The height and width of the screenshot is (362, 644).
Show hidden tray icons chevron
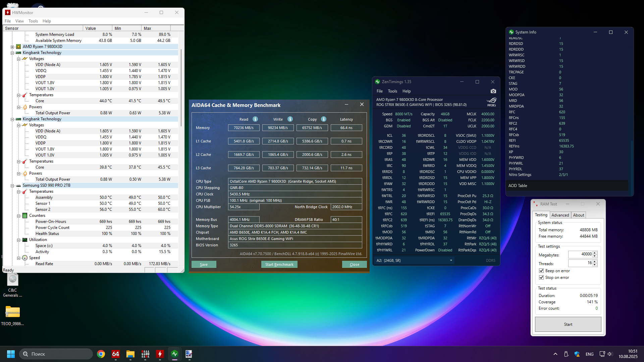click(x=555, y=354)
